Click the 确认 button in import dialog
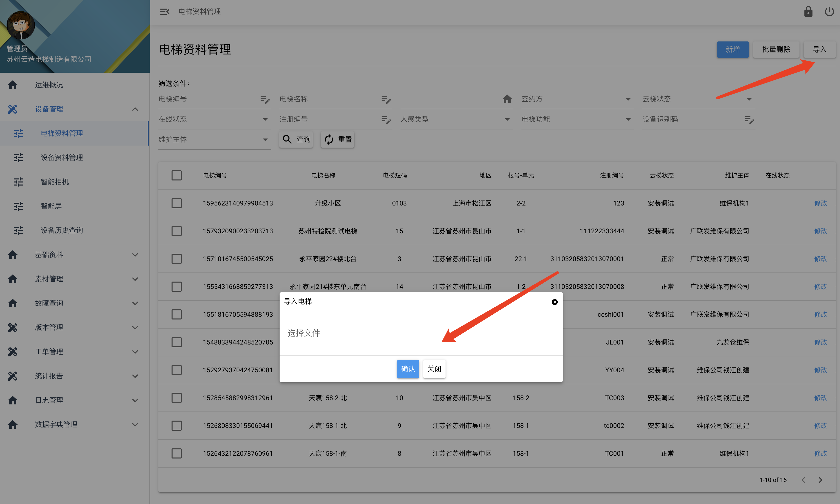Image resolution: width=840 pixels, height=504 pixels. (x=408, y=369)
